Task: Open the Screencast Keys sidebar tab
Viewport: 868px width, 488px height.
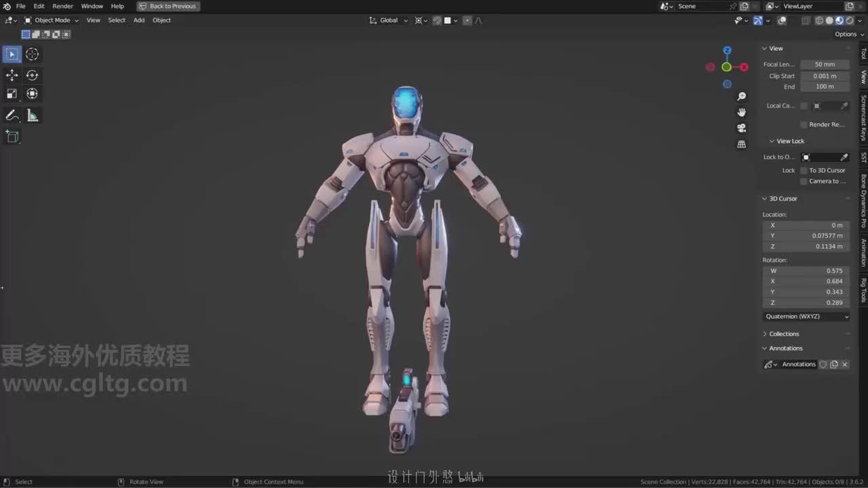Action: click(863, 118)
